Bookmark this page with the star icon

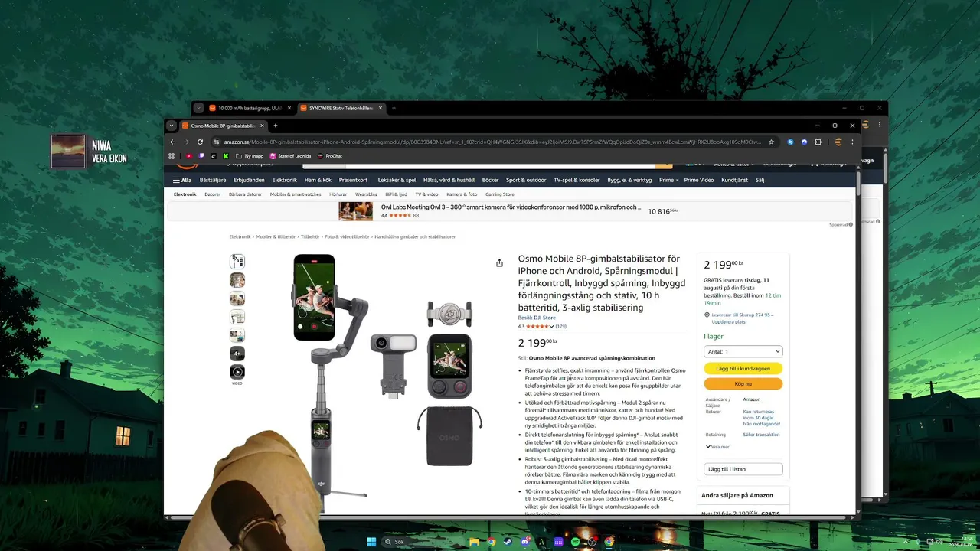[x=771, y=142]
